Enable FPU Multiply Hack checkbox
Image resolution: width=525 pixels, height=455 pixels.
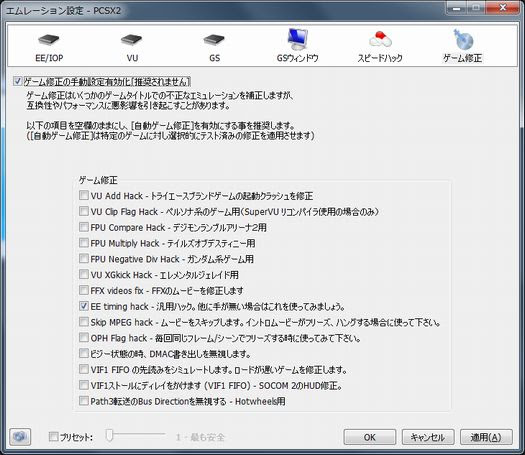(x=83, y=243)
